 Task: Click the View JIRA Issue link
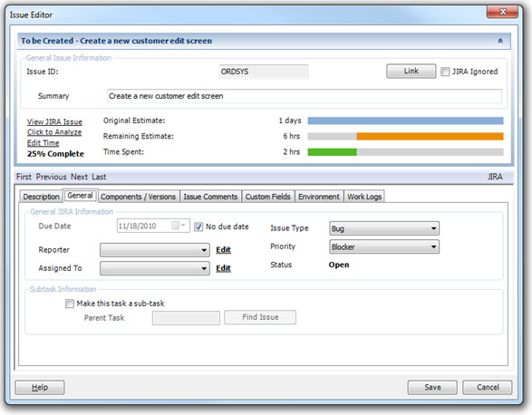(54, 121)
